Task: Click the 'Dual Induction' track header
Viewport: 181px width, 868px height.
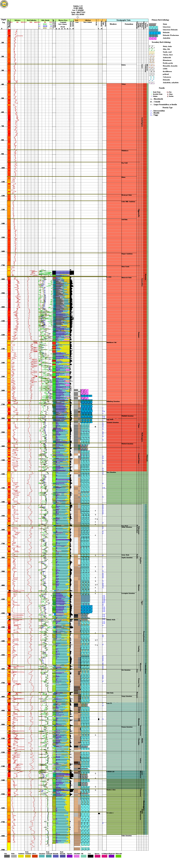Action: tap(31, 20)
